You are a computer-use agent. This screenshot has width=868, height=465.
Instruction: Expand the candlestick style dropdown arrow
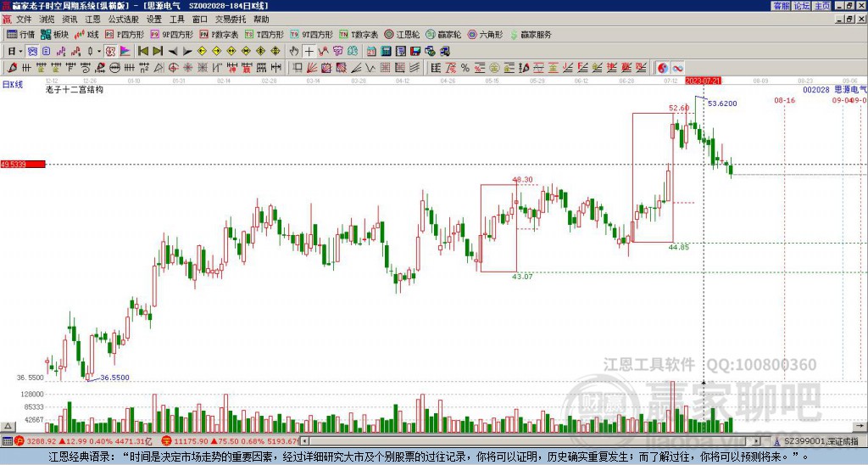pos(98,51)
